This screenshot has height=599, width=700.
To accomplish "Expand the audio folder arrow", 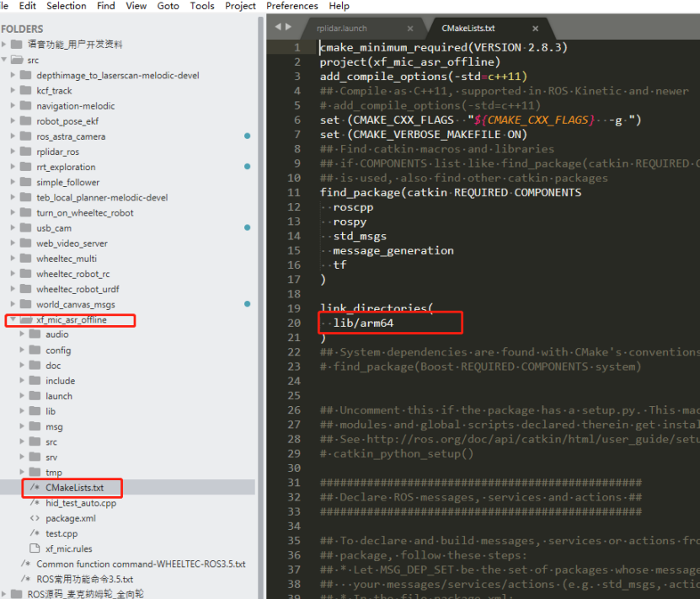I will coord(23,334).
